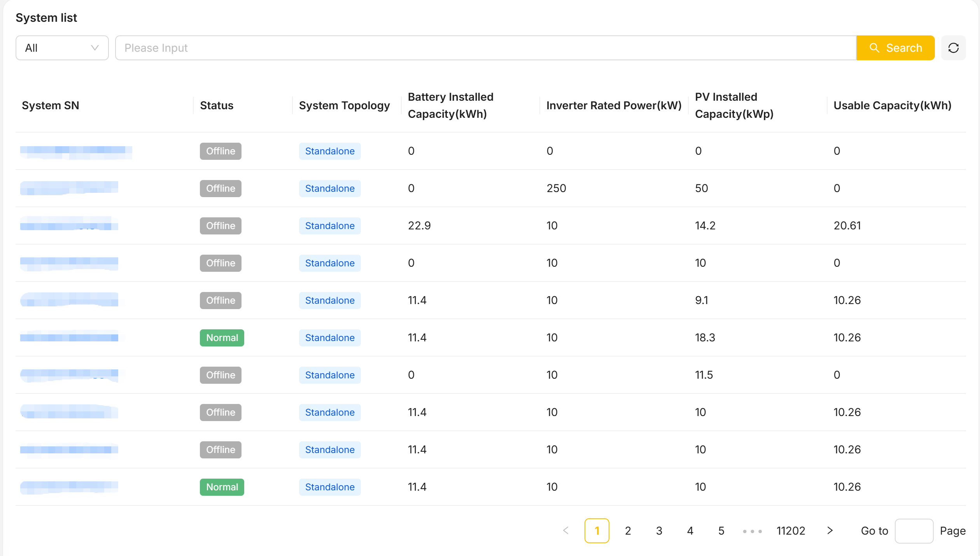The height and width of the screenshot is (556, 980).
Task: Open the All filter dropdown
Action: 62,48
